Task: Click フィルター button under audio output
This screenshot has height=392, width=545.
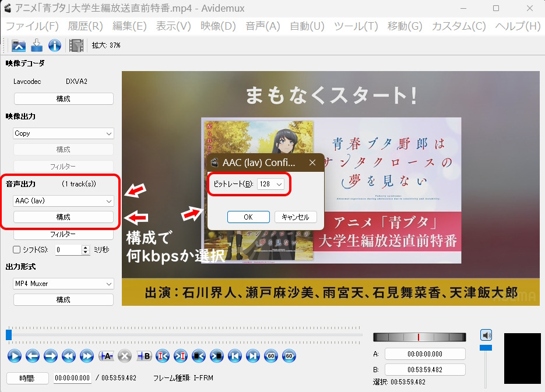Action: 64,234
